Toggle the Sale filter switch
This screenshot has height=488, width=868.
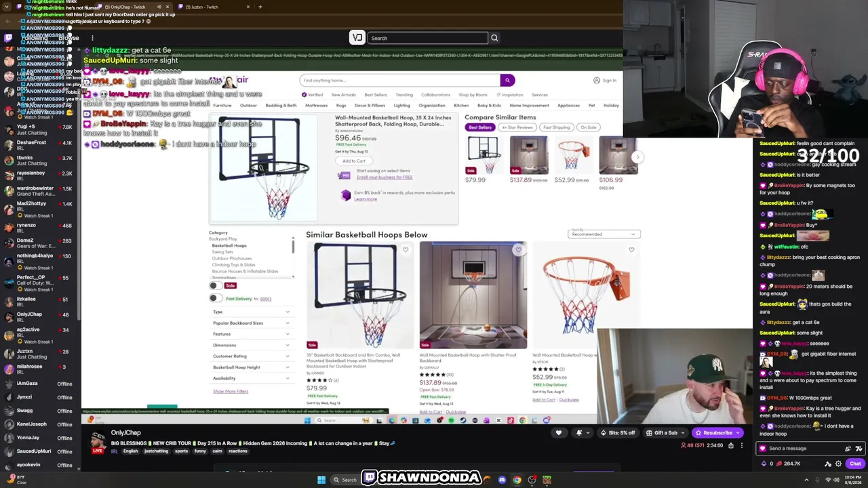click(x=215, y=286)
